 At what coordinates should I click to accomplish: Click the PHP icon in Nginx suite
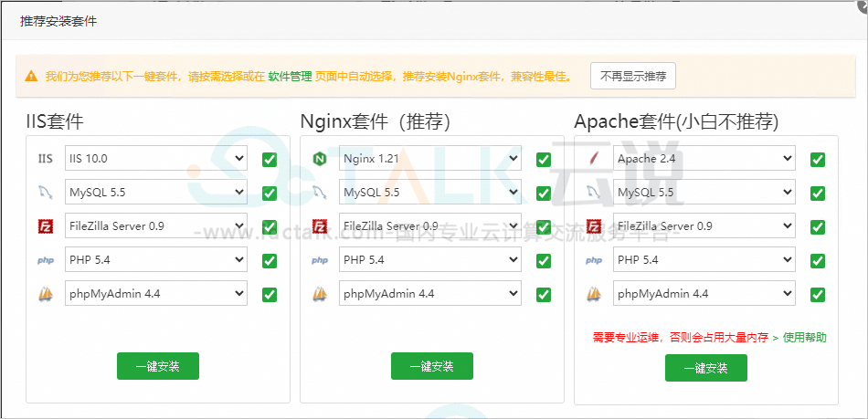(x=320, y=260)
